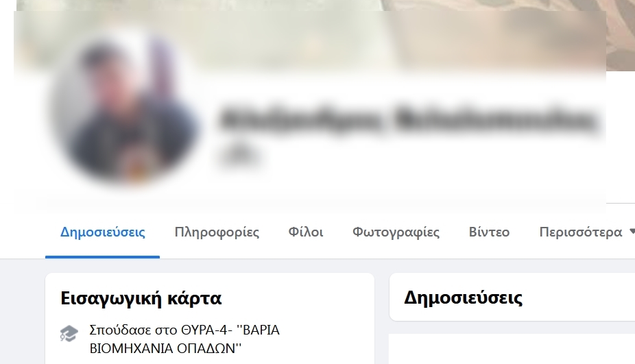Open the blurred circular profile picture
Viewport: 635px width, 364px height.
tap(124, 109)
